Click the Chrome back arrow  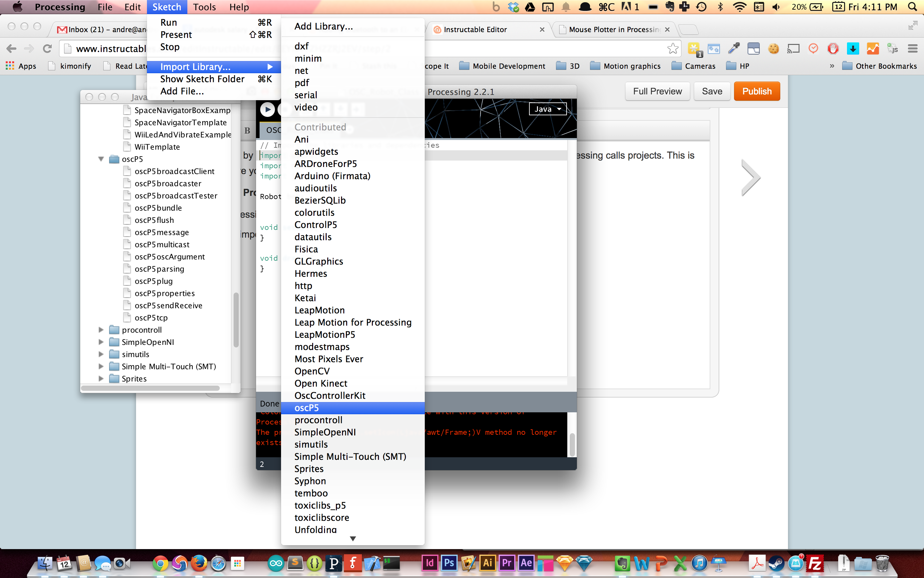(12, 48)
